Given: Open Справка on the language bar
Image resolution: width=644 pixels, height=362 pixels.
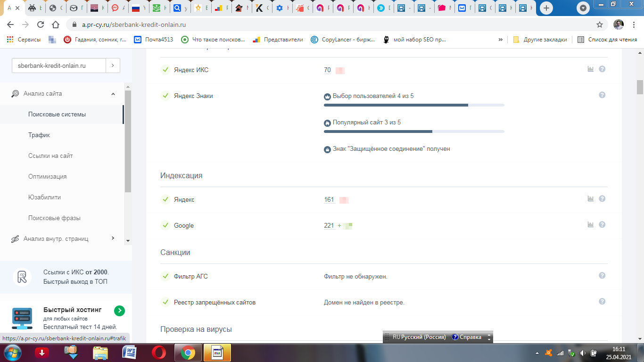Looking at the screenshot, I should pos(466,337).
